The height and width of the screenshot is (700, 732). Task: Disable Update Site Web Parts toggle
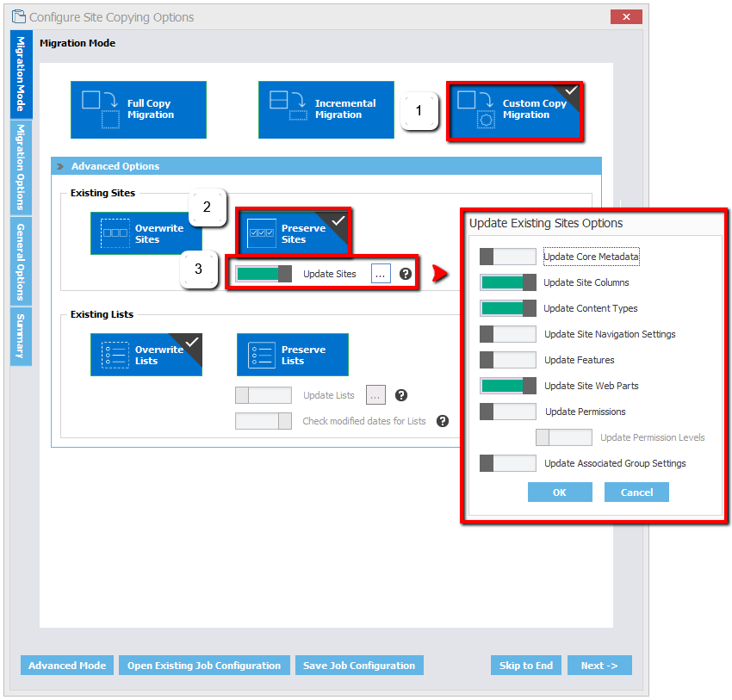pyautogui.click(x=508, y=386)
